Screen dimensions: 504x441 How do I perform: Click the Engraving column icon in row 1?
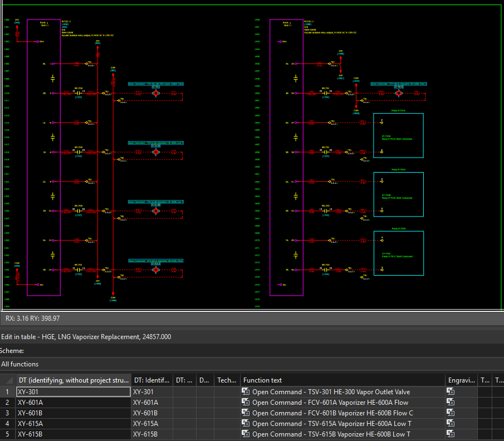click(450, 392)
